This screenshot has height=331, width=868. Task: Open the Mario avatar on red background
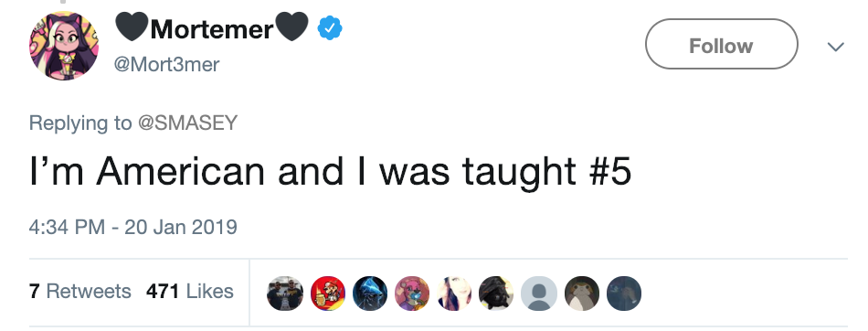tap(328, 294)
